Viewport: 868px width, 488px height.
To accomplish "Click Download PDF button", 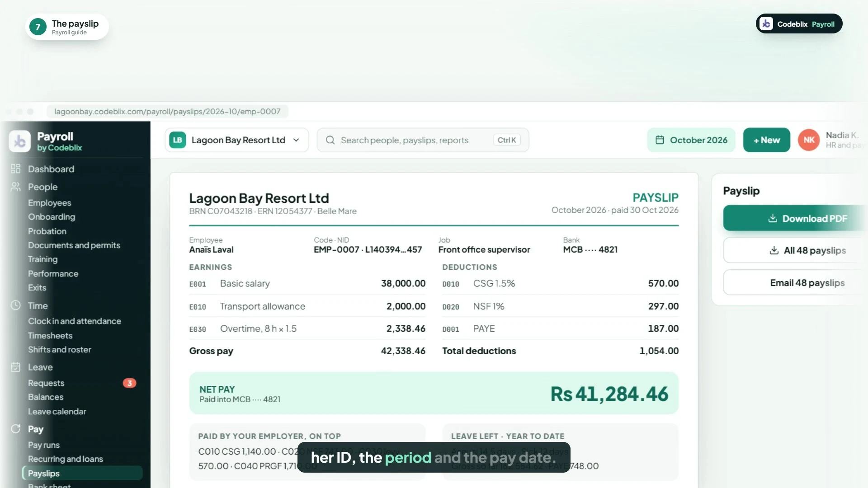I will (x=796, y=218).
